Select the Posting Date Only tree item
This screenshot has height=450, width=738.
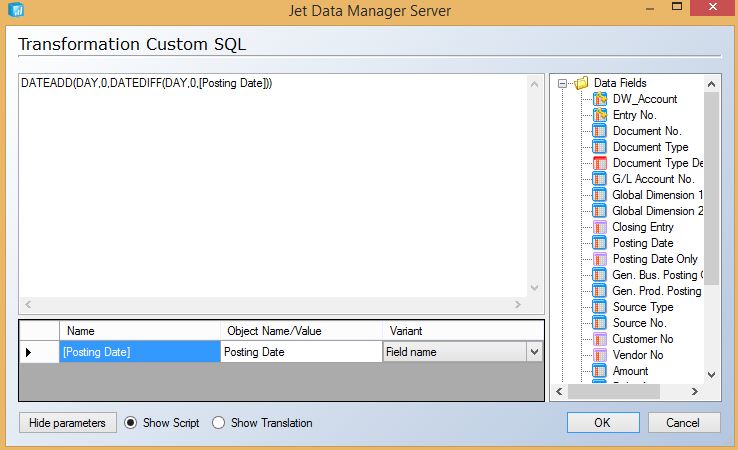655,259
